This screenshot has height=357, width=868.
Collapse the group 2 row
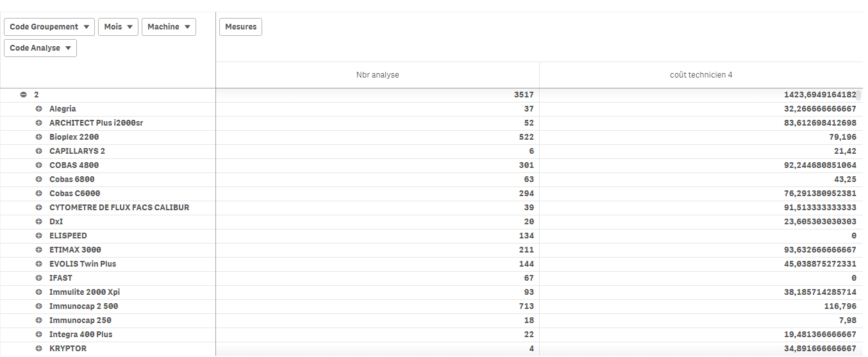(24, 95)
